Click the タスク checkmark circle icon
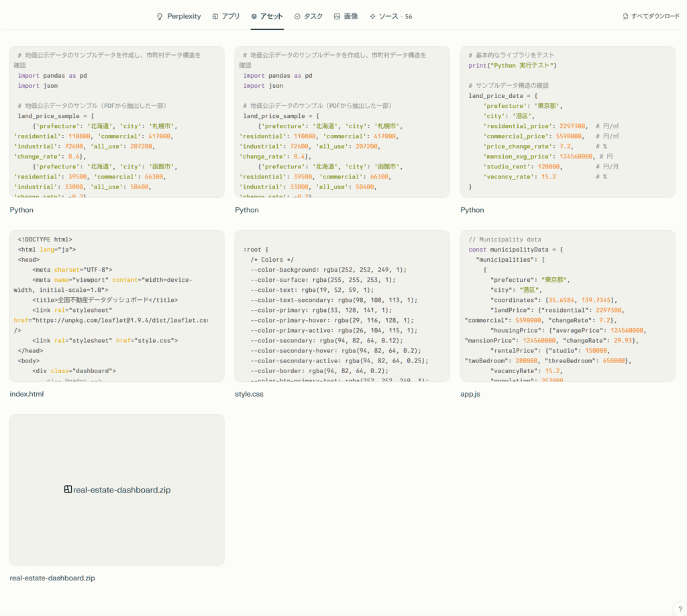The width and height of the screenshot is (687, 616). click(x=297, y=16)
